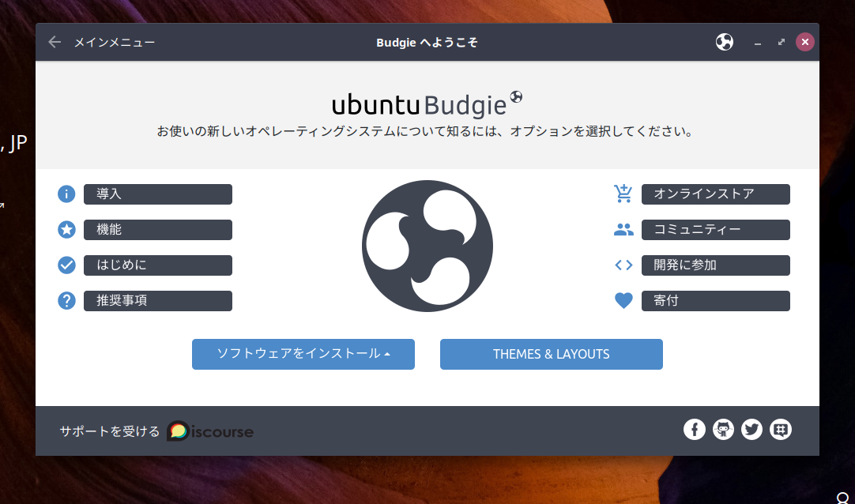Maximize the Budgie welcome window

[782, 42]
